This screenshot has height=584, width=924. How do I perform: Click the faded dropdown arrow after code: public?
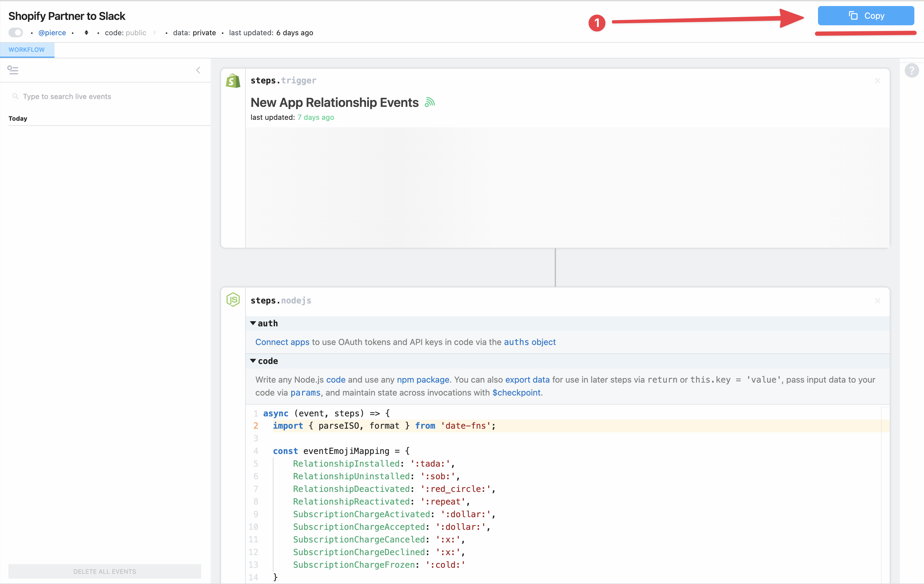[154, 33]
